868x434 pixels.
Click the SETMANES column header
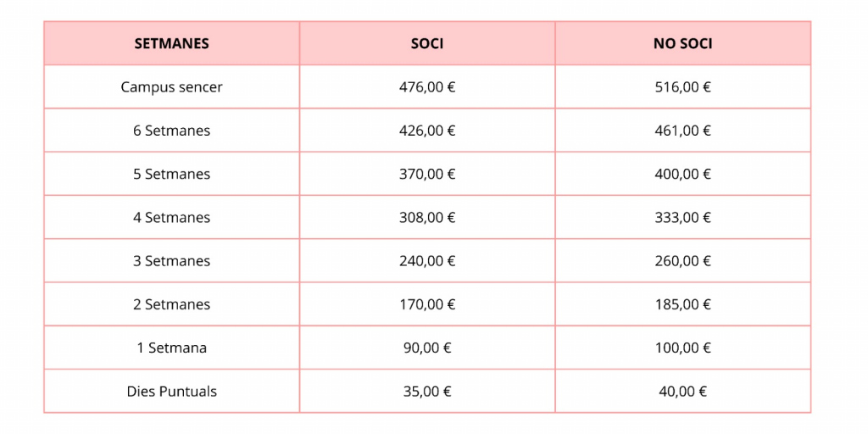[171, 43]
